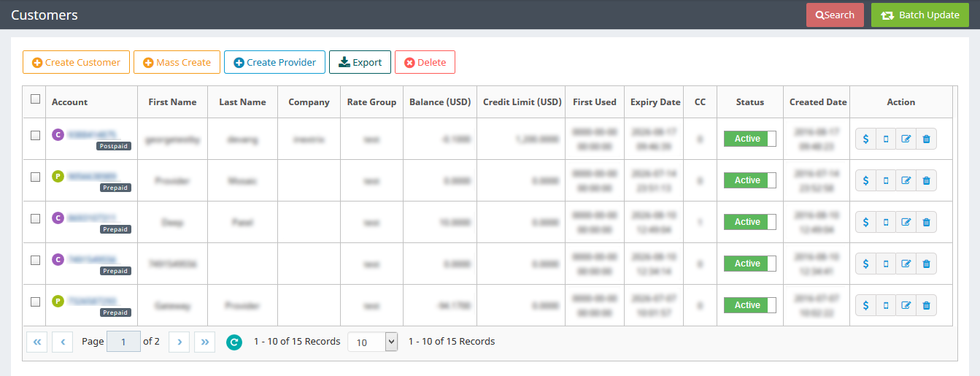The height and width of the screenshot is (376, 980).
Task: Click the trash icon in the fifth row
Action: 926,305
